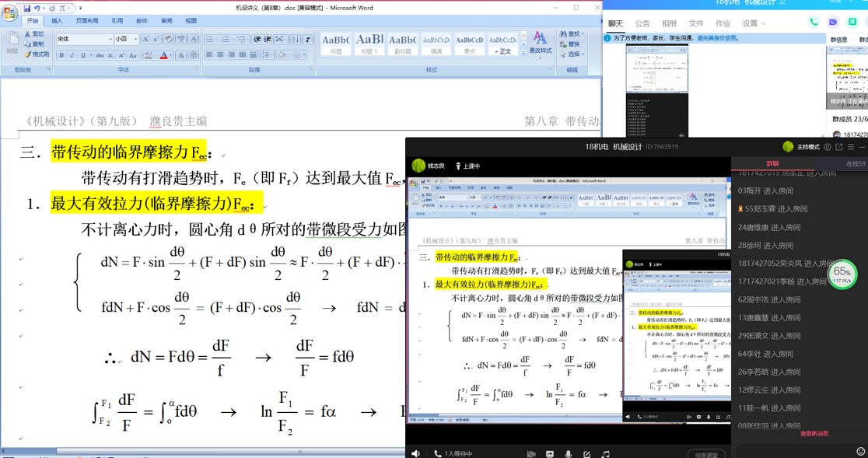Screen dimensions: 868x458
Task: Expand the 设置 dropdown in QQ group window
Action: (x=753, y=24)
